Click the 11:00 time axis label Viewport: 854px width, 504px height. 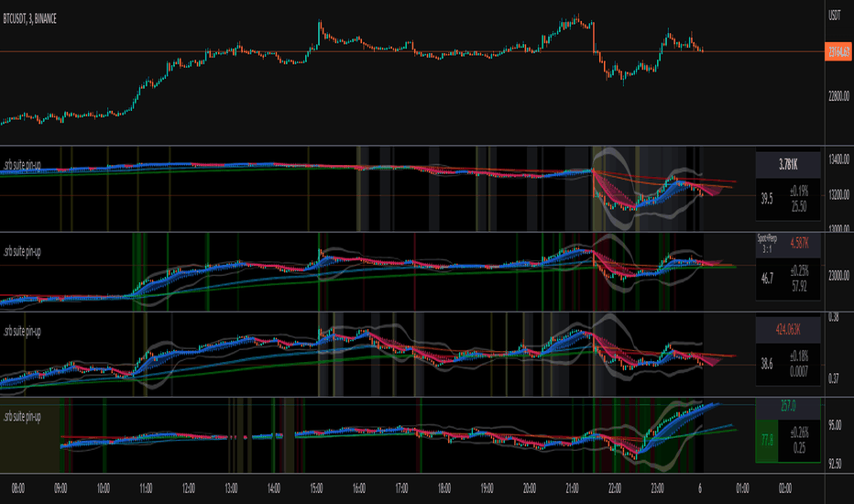click(x=146, y=488)
